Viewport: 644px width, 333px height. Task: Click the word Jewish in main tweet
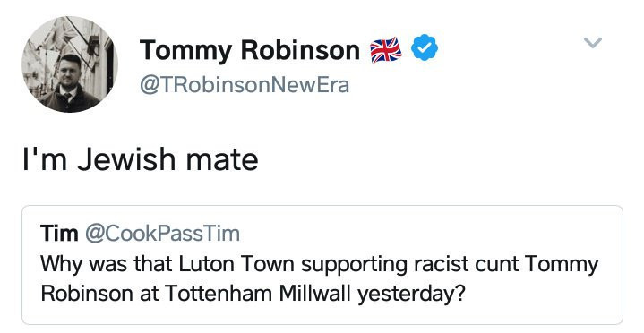(127, 159)
